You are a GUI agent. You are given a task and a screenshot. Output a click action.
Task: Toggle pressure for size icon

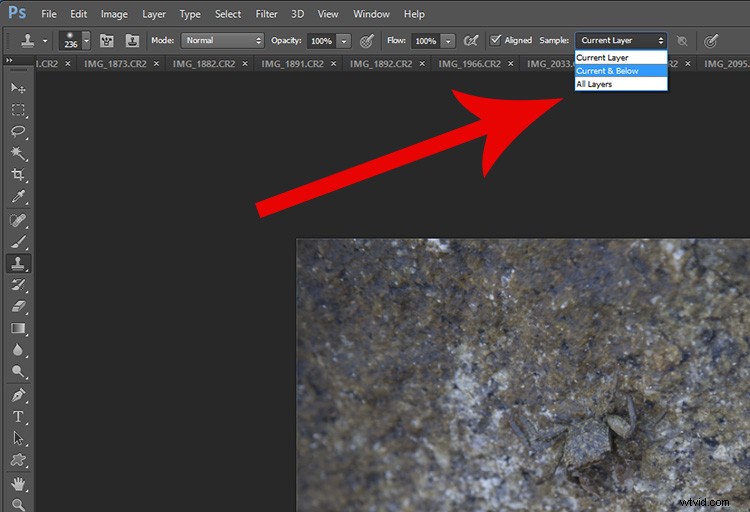click(711, 41)
